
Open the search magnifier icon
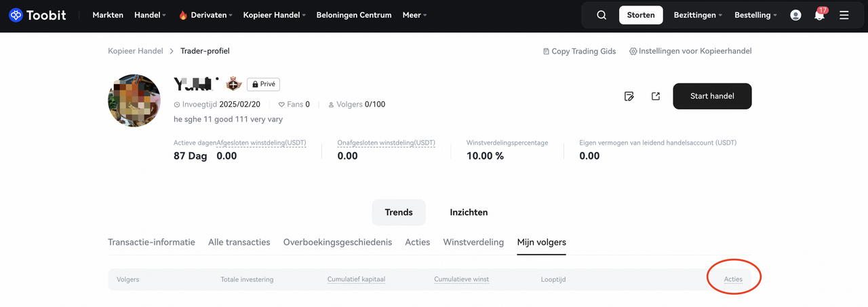[x=601, y=15]
